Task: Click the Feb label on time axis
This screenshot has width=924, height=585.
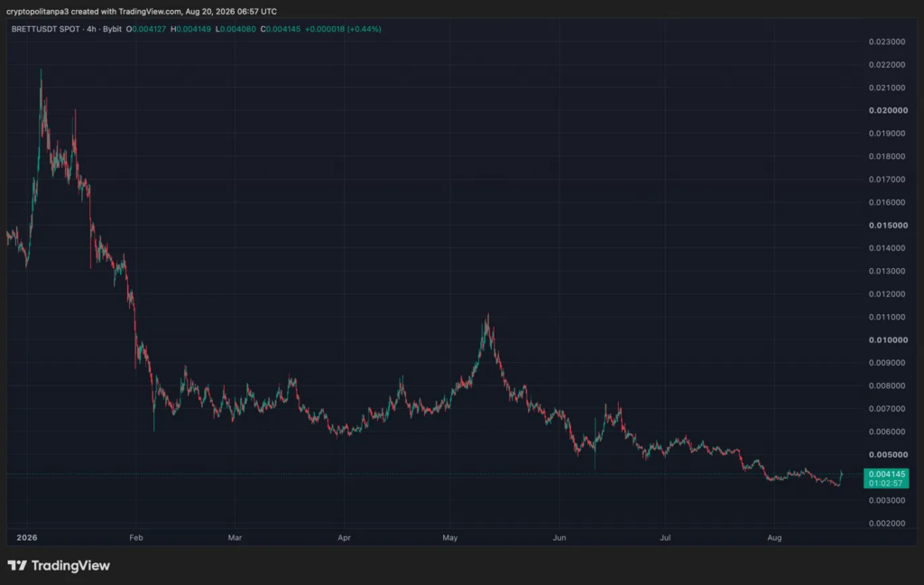Action: [x=136, y=537]
